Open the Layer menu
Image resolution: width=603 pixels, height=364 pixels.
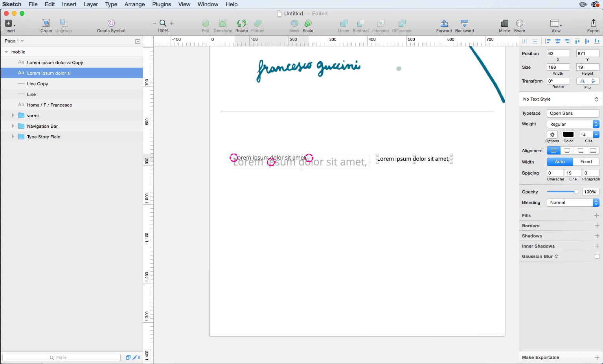[x=91, y=4]
